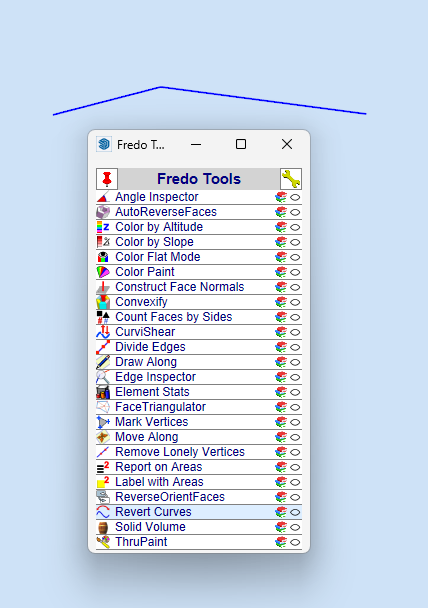
Task: Toggle the oval for Element Stats
Action: pyautogui.click(x=295, y=392)
